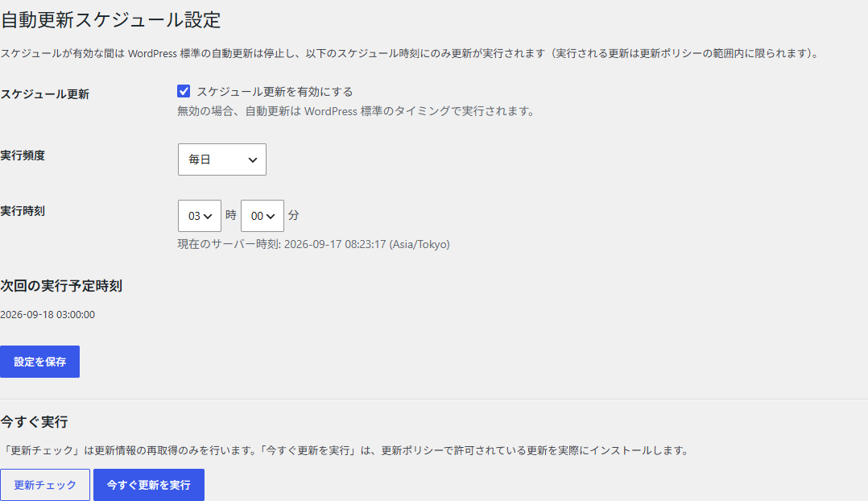Image resolution: width=868 pixels, height=501 pixels.
Task: Click the 実行時刻 label
Action: 23,211
